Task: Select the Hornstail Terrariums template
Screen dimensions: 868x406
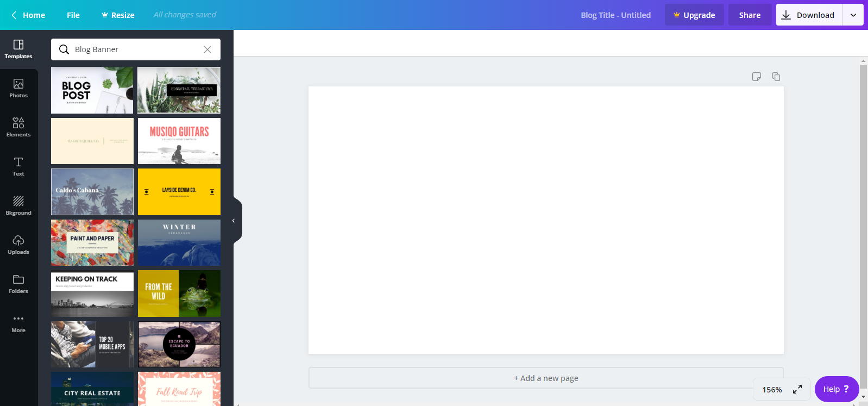Action: pos(179,90)
